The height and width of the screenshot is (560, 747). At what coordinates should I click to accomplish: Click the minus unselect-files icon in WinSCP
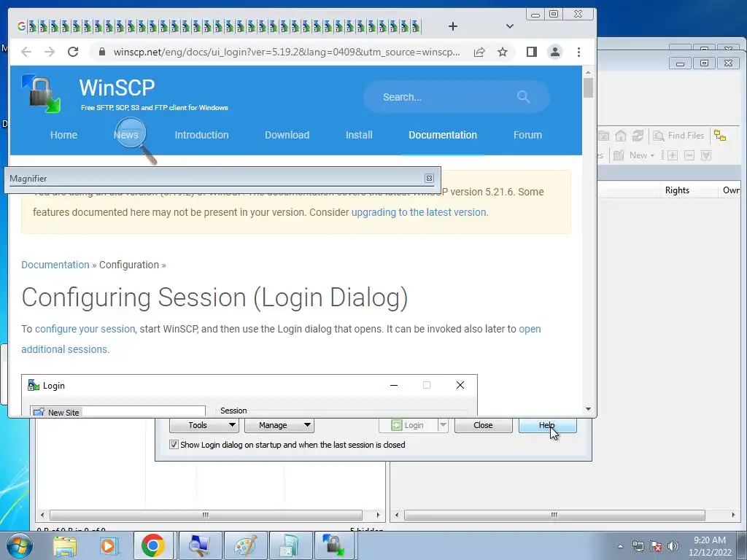(689, 155)
